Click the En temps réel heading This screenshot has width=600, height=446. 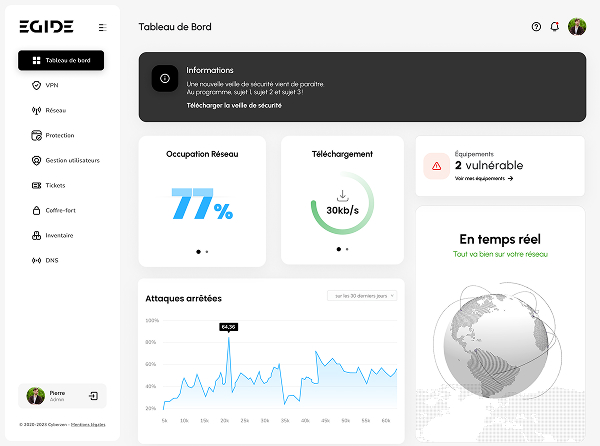[x=500, y=239]
